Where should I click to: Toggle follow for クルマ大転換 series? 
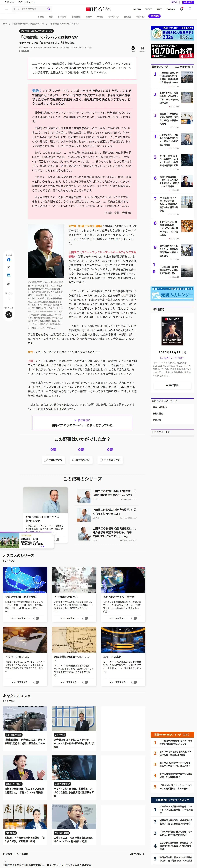click(x=36, y=618)
